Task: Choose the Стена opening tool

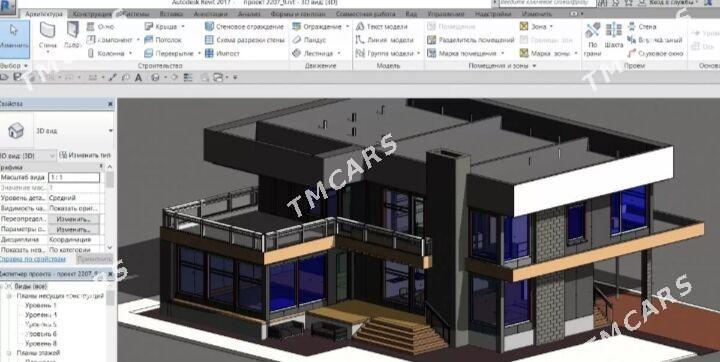Action: [642, 27]
